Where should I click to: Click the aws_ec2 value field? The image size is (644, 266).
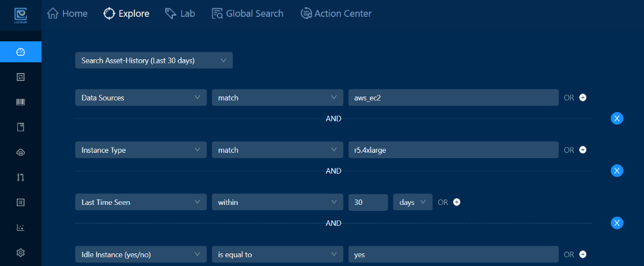tap(453, 98)
